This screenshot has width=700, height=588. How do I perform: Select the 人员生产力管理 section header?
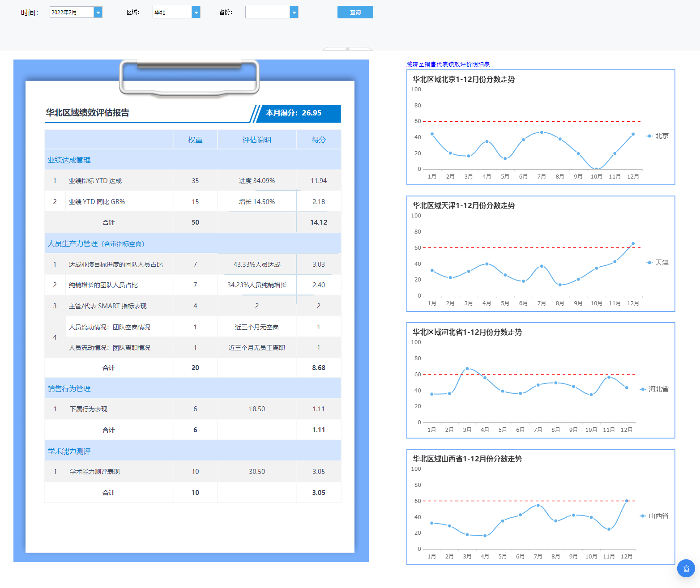[x=192, y=243]
